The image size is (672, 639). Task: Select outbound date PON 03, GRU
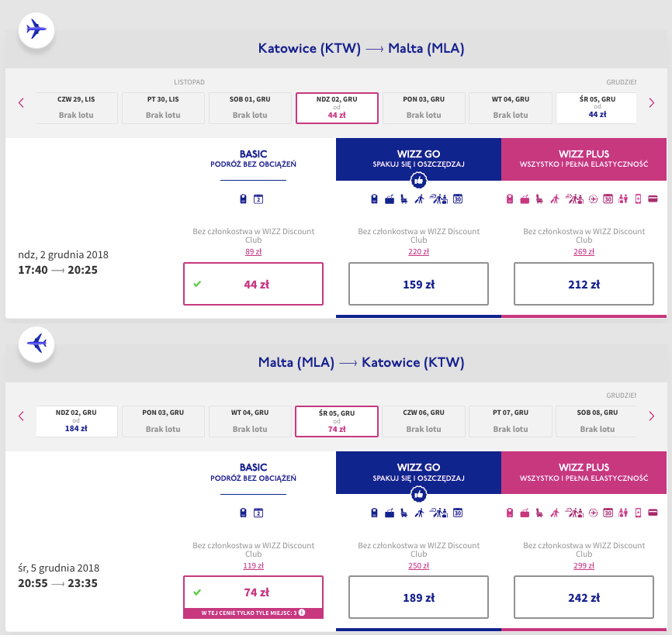tap(424, 108)
